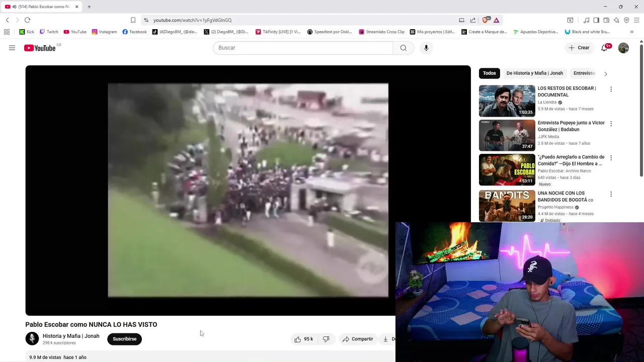Click the Brave Shields lion icon

(486, 20)
